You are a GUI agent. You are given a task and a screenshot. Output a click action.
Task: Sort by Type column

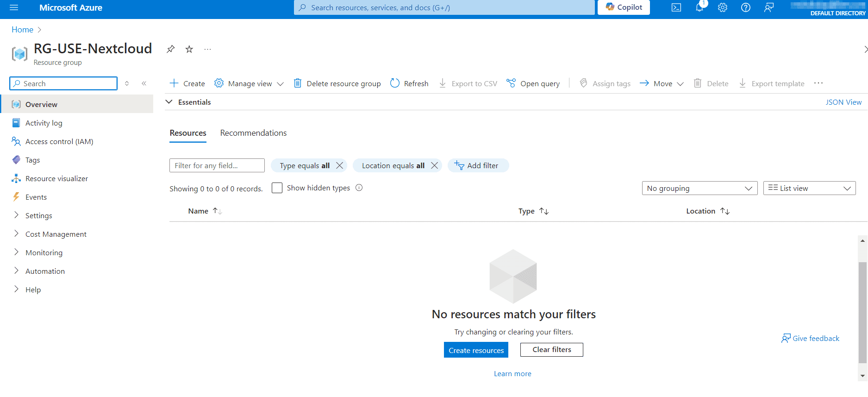point(533,211)
